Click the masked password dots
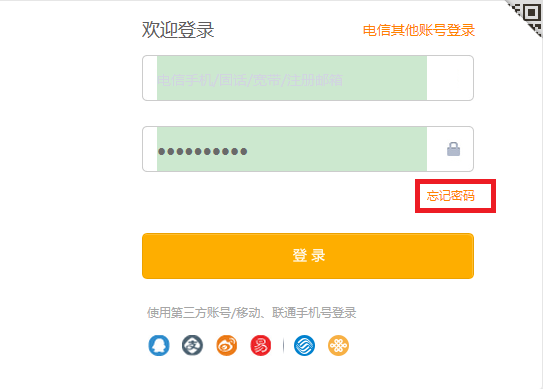Image resolution: width=543 pixels, height=389 pixels. [203, 151]
